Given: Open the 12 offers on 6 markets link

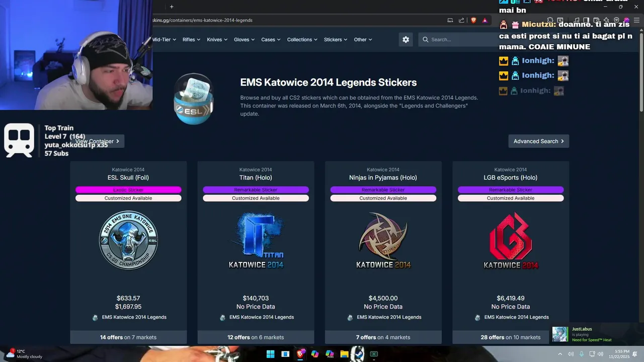Looking at the screenshot, I should pyautogui.click(x=256, y=337).
